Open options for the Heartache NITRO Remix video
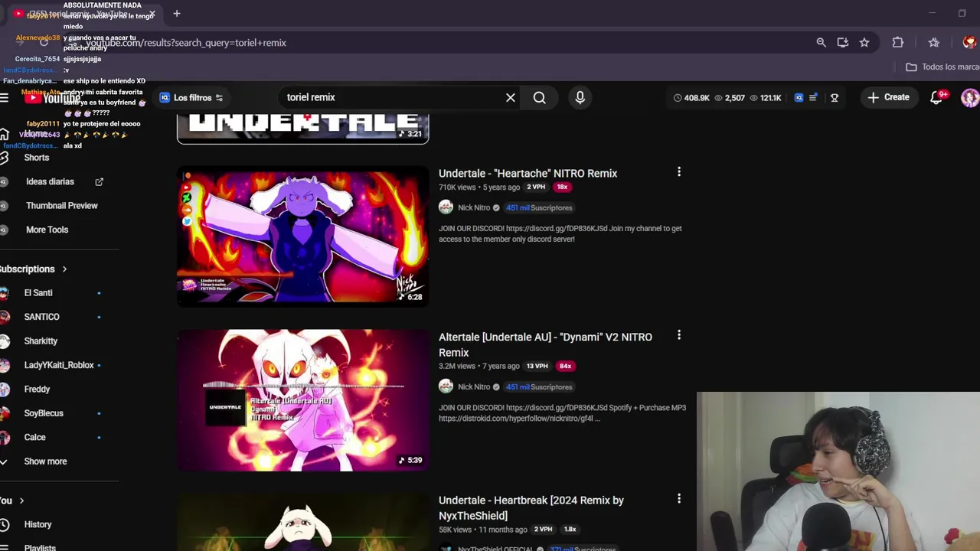 (678, 172)
